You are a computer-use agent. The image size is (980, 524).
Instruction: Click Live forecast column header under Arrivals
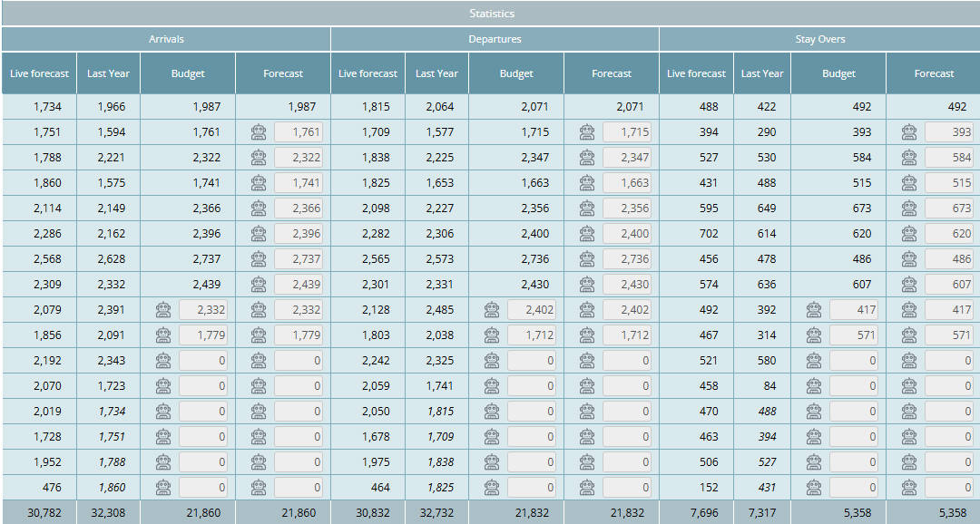(38, 73)
